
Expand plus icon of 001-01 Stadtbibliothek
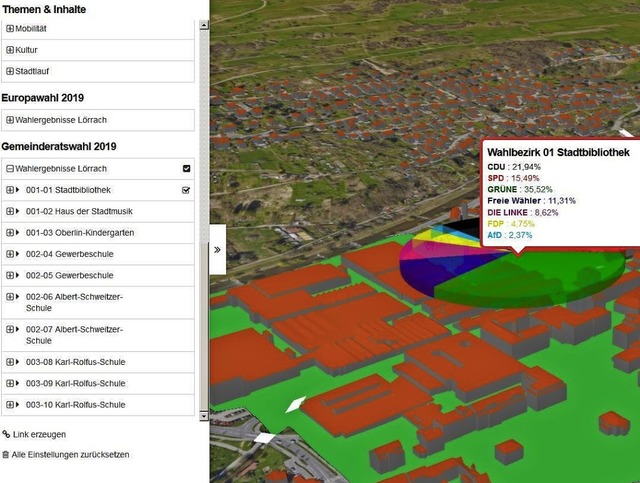coord(10,190)
